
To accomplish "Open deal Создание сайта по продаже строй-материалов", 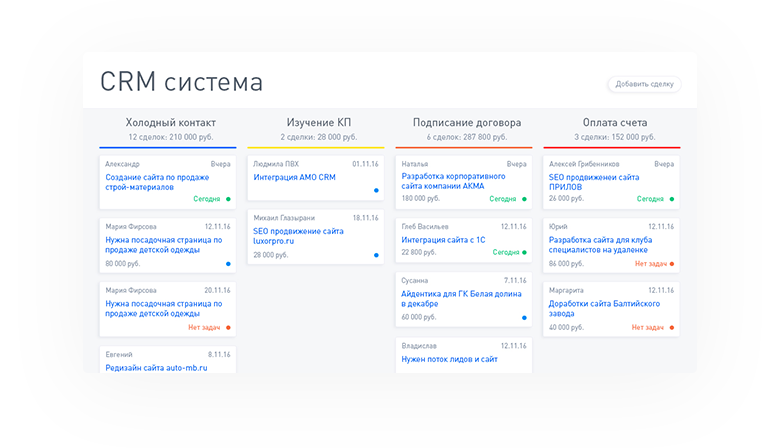I will [157, 182].
